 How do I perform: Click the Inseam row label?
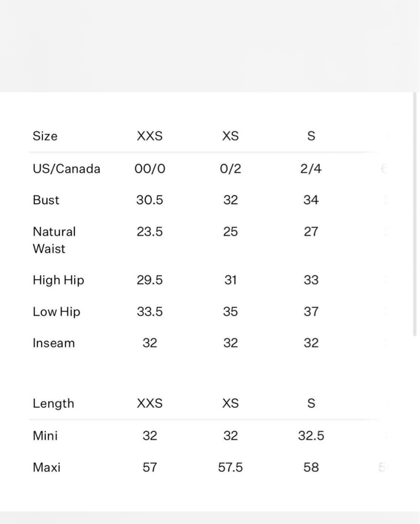click(53, 343)
